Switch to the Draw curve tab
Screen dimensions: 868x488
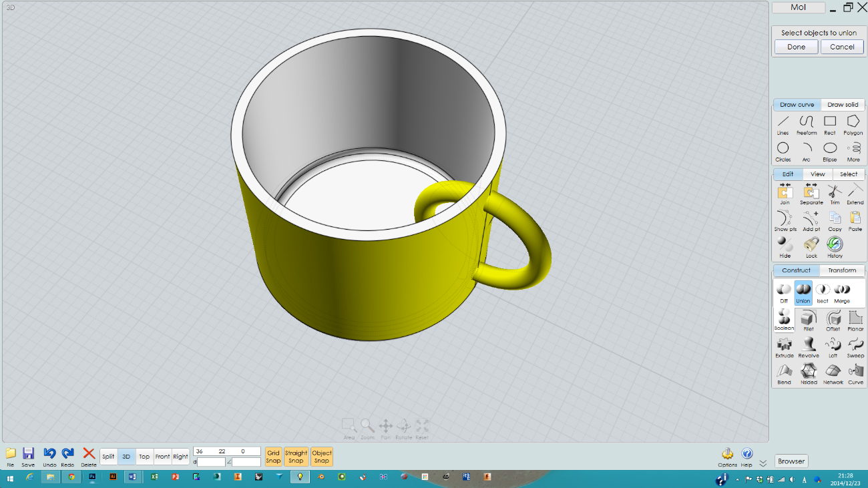pos(797,105)
